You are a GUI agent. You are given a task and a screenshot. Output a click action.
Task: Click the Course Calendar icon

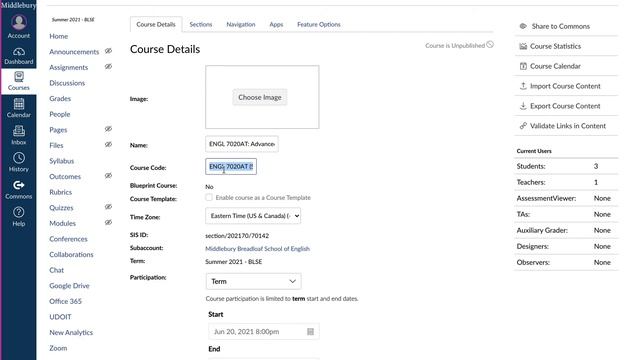tap(523, 66)
